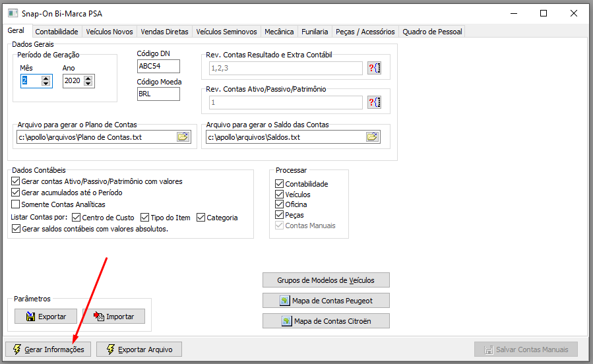Open query for Rev. Contas Ativo/Passivo/Patrimônio
The image size is (593, 364).
tap(375, 102)
